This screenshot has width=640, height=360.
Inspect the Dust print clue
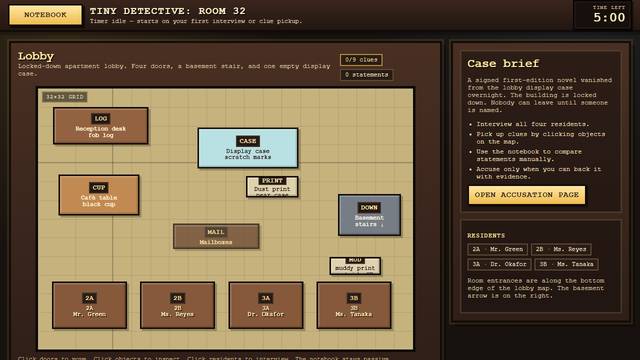[x=272, y=187]
